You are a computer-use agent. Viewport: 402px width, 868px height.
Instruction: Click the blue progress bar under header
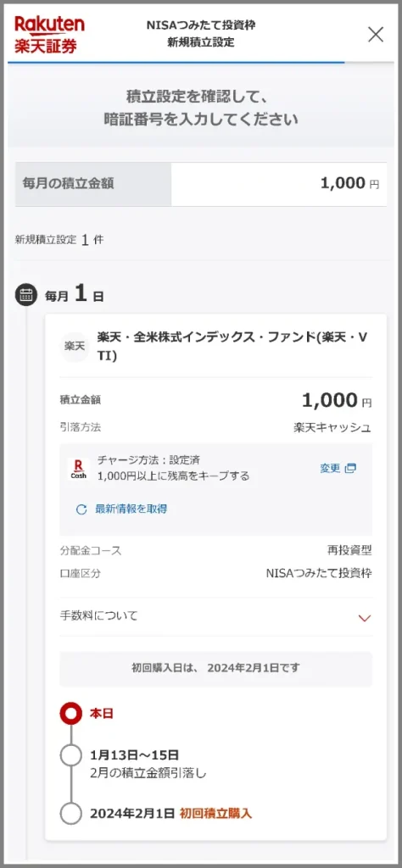(x=176, y=62)
